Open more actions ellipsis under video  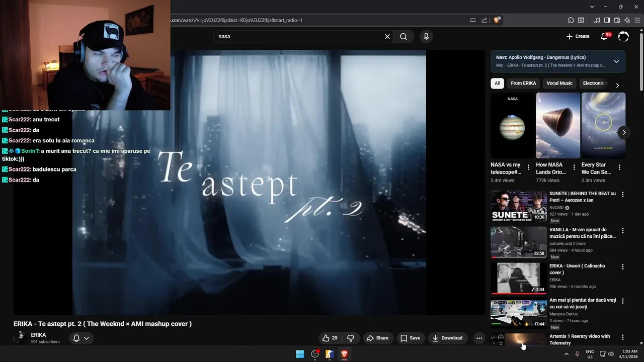(479, 338)
